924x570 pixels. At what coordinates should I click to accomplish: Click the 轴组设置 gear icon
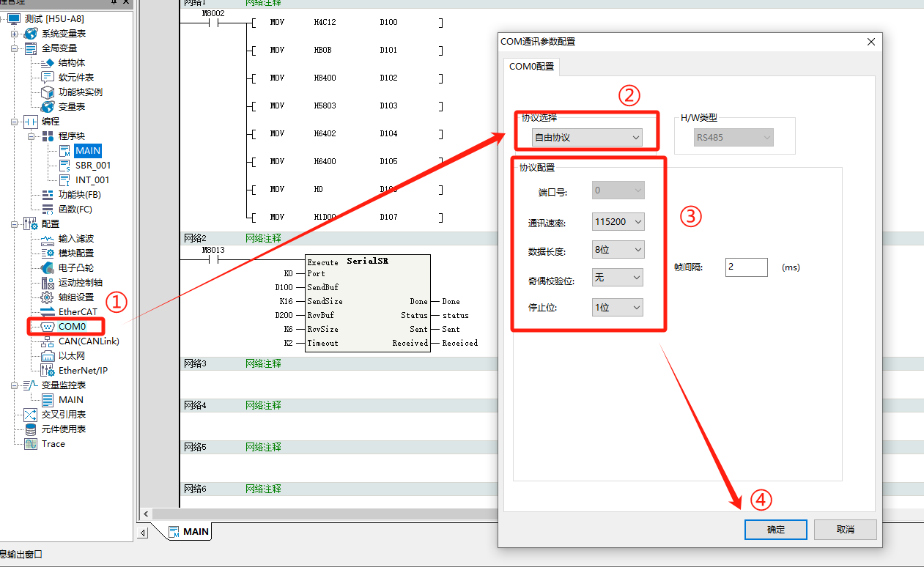48,297
